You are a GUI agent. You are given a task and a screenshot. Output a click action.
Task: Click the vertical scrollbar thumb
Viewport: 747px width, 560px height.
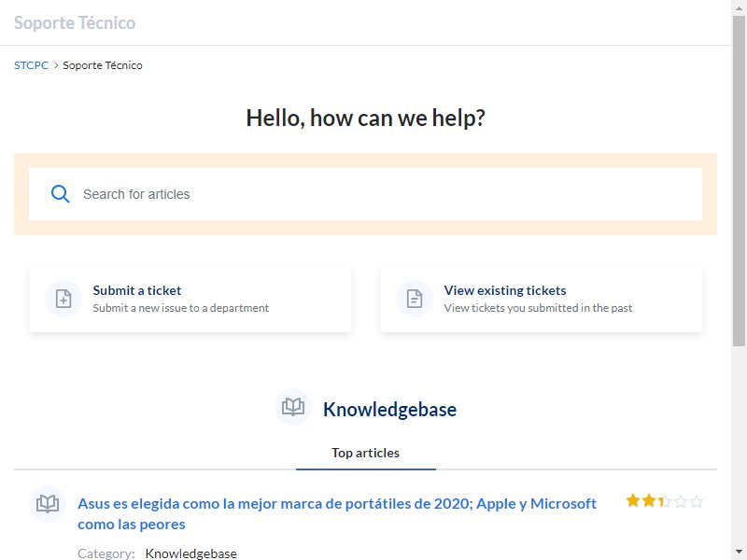(x=739, y=181)
